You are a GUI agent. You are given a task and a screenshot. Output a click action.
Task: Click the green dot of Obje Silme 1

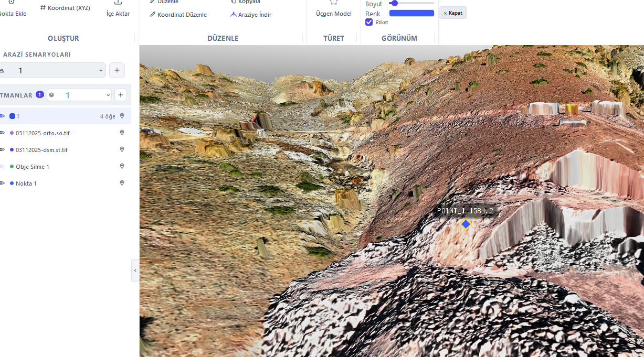click(x=12, y=167)
